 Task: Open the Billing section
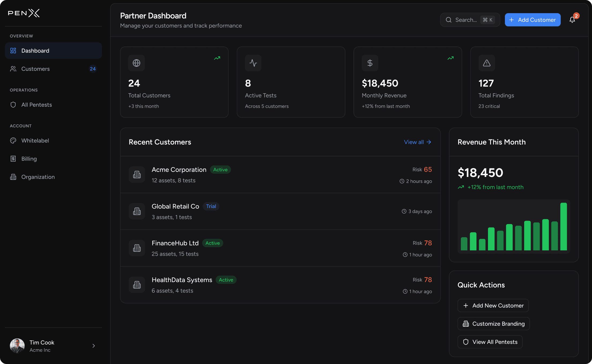pos(29,159)
